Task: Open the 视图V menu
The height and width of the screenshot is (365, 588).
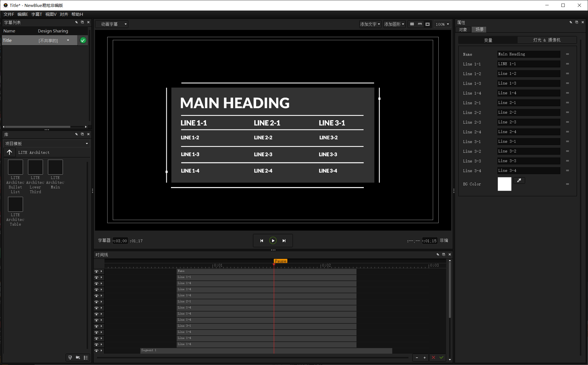Action: click(x=51, y=14)
